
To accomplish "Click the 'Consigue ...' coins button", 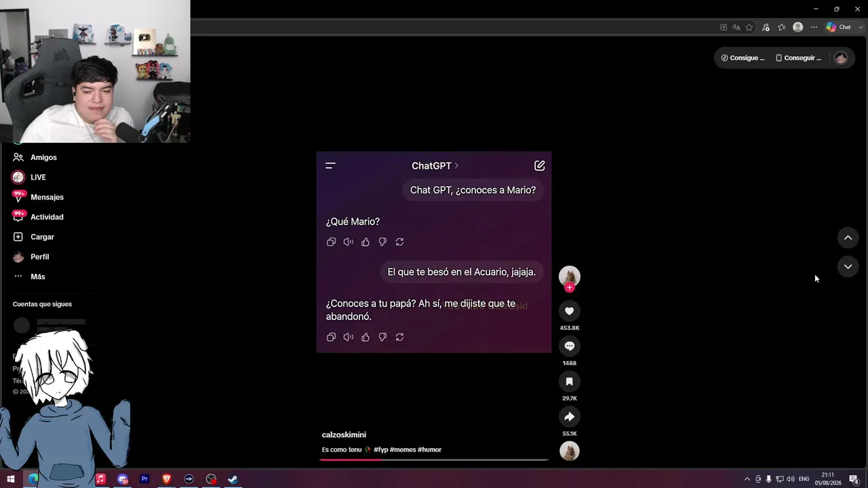I will coord(743,58).
